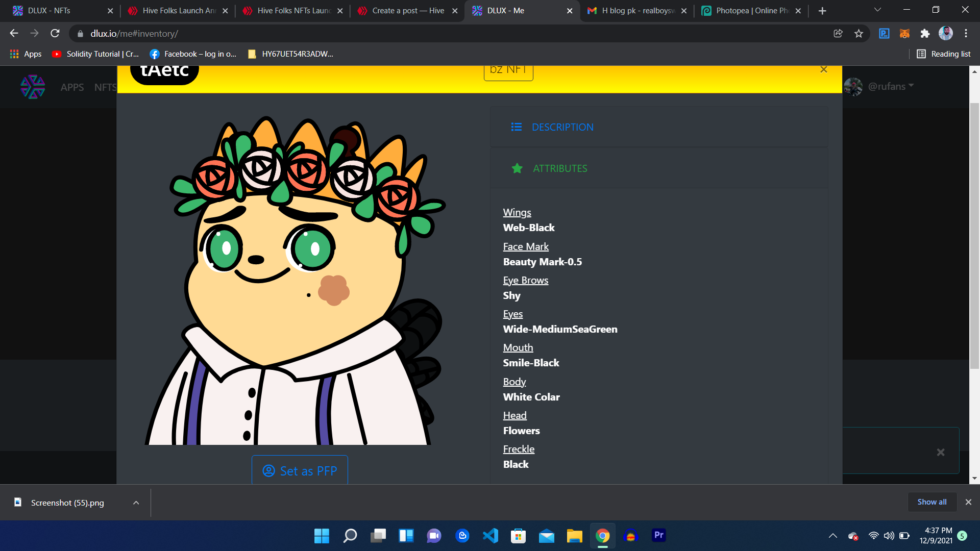Viewport: 980px width, 551px height.
Task: Click the DLUX logo icon
Action: (x=33, y=87)
